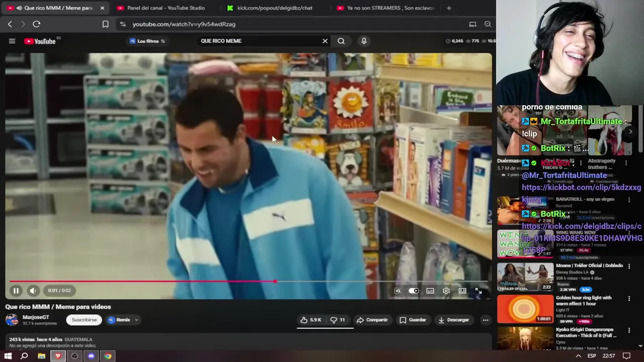
Task: Bookmark this page in the address bar
Action: pyautogui.click(x=105, y=24)
